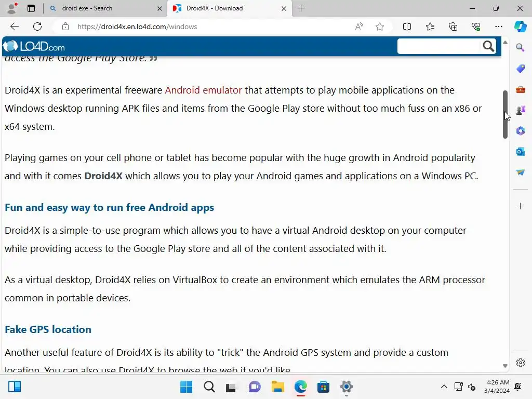Viewport: 532px width, 399px height.
Task: Open the sidebar Drop paper plane
Action: [520, 172]
